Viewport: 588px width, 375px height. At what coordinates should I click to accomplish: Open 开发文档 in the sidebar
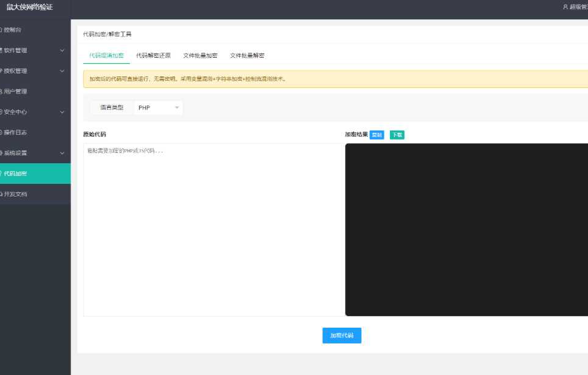(35, 194)
